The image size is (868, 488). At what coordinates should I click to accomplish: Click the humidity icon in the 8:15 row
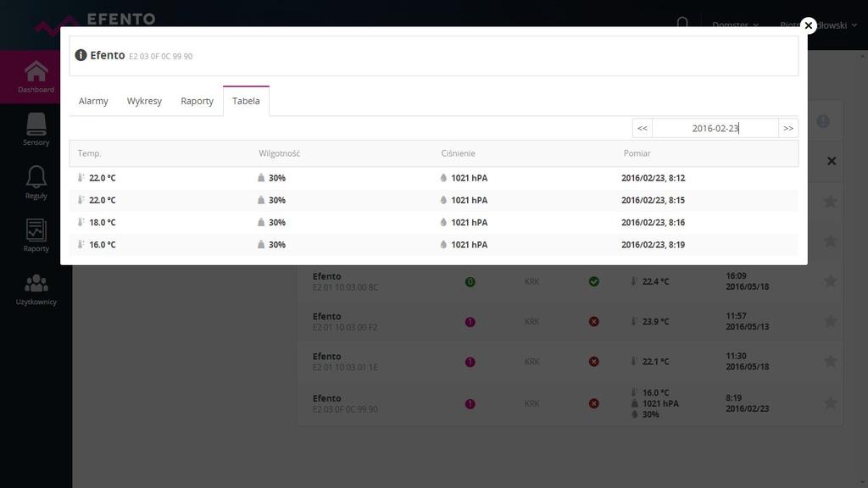(261, 200)
